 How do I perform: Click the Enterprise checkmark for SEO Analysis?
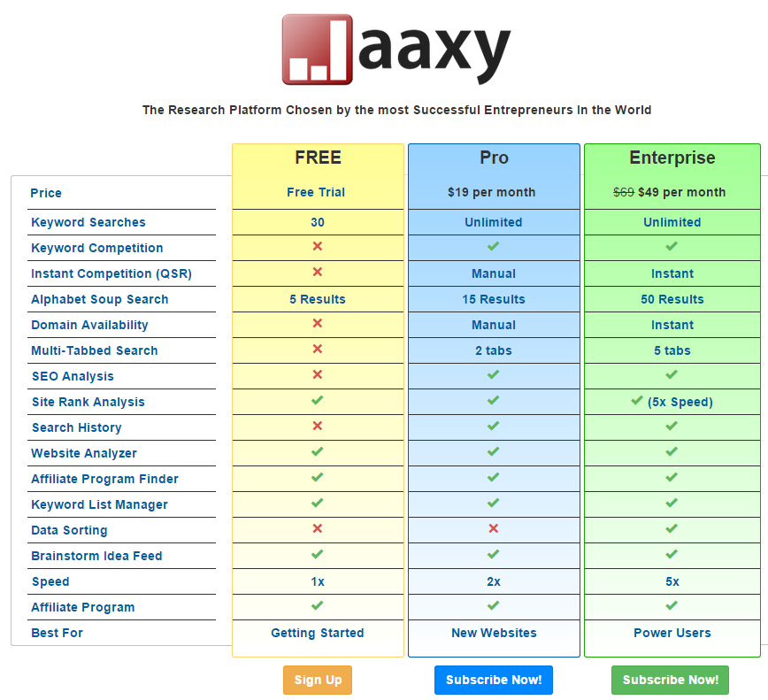672,374
